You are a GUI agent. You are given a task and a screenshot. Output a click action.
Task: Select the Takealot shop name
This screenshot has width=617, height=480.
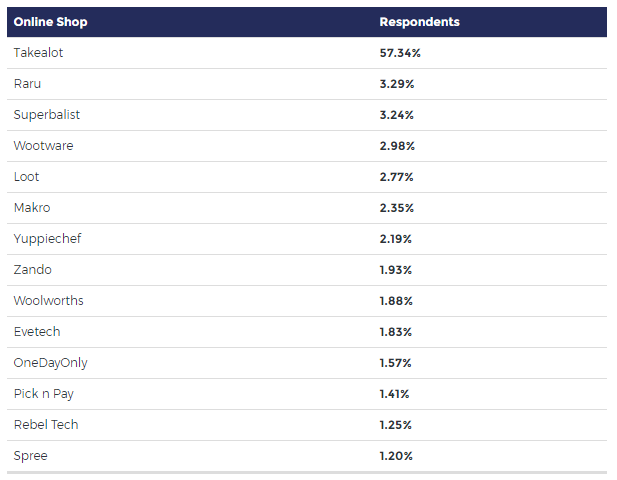point(40,53)
